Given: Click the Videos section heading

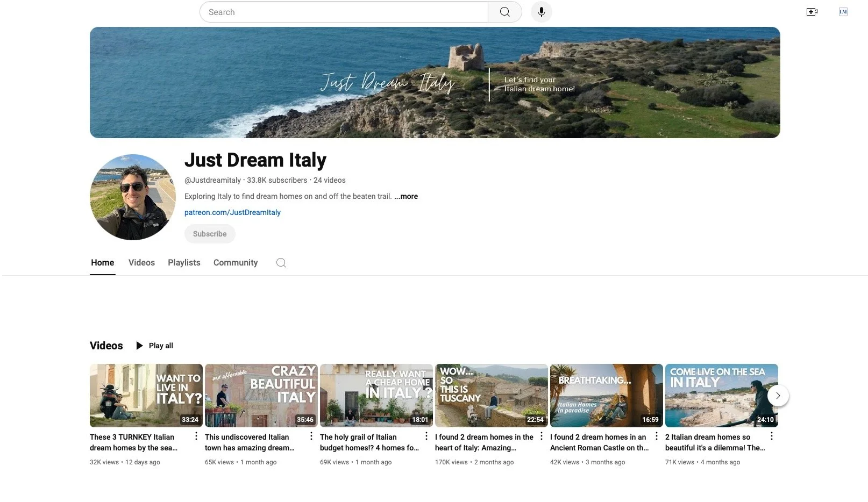Looking at the screenshot, I should [106, 346].
